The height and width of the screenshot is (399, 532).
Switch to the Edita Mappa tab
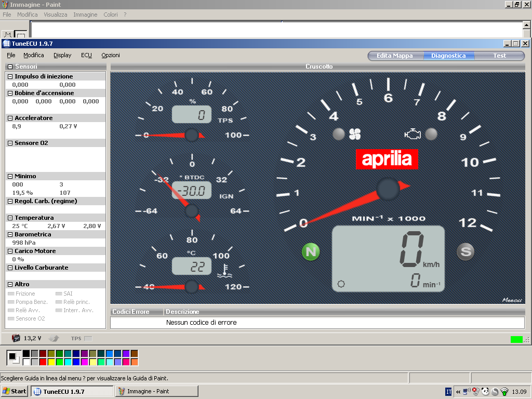pyautogui.click(x=395, y=56)
